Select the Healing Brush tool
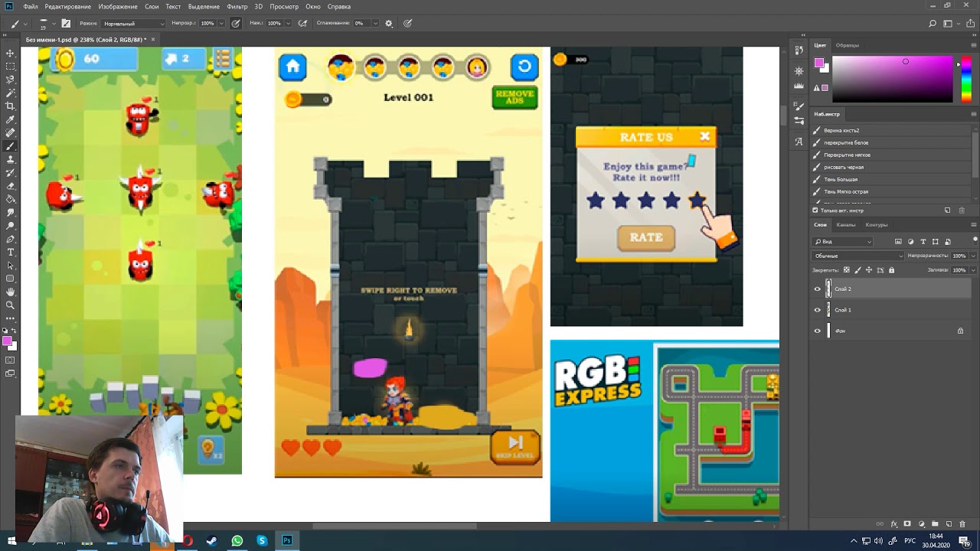Screen dimensions: 980x551 click(10, 132)
